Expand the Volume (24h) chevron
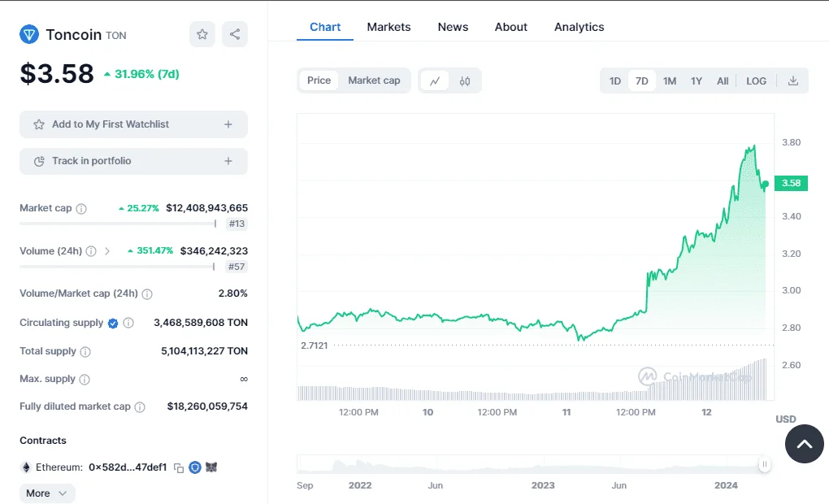 point(107,251)
